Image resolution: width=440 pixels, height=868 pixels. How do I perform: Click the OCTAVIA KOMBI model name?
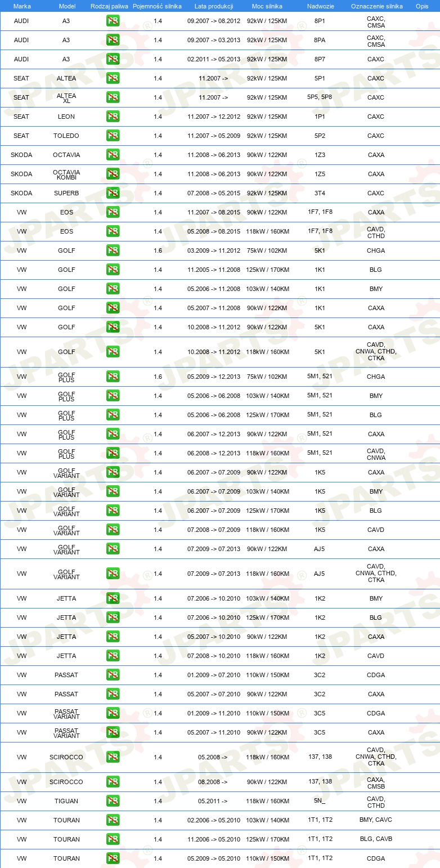[66, 174]
